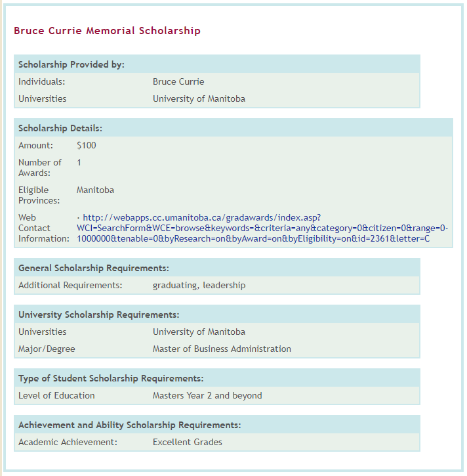Select the 'General Scholarship Requirements:' header
The image size is (467, 476).
(x=94, y=268)
